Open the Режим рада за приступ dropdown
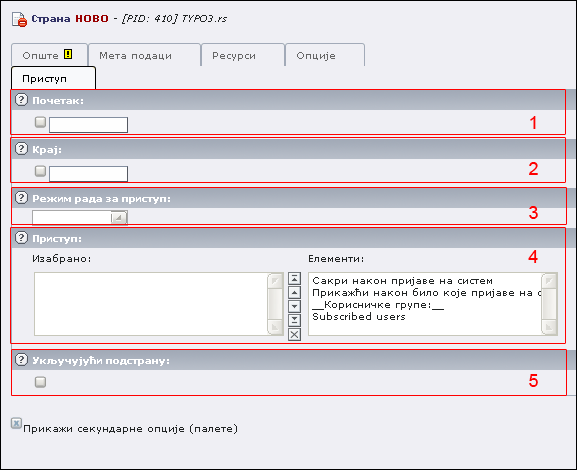 pyautogui.click(x=80, y=218)
